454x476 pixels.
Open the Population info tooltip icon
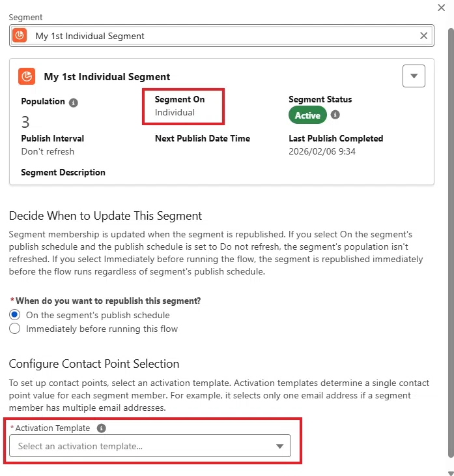(74, 102)
